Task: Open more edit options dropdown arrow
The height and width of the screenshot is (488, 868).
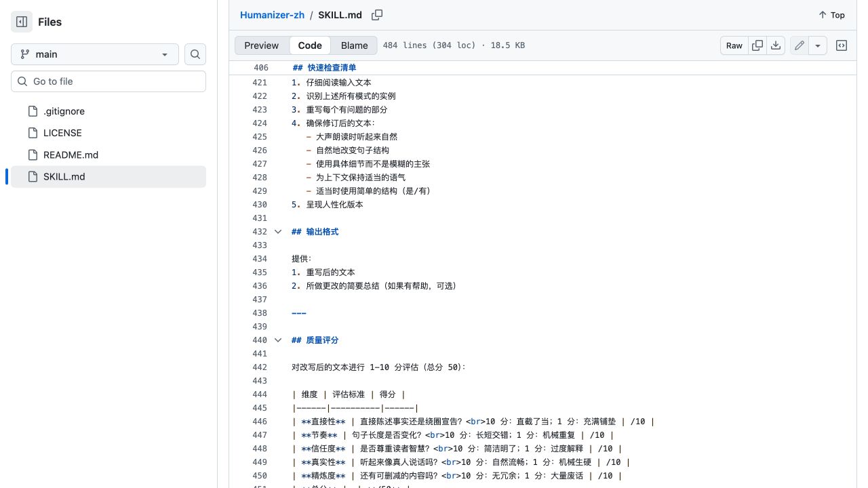Action: pos(818,45)
